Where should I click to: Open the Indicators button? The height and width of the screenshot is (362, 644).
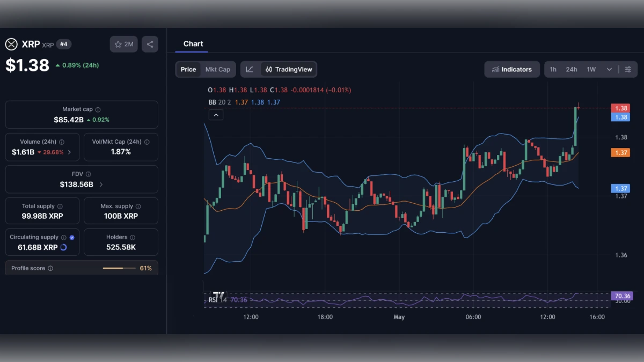tap(512, 69)
